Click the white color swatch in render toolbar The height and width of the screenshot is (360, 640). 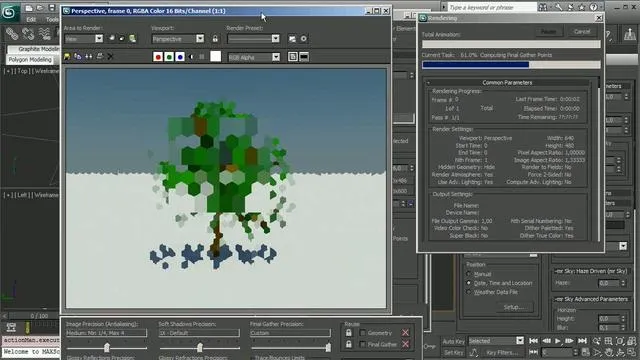216,56
